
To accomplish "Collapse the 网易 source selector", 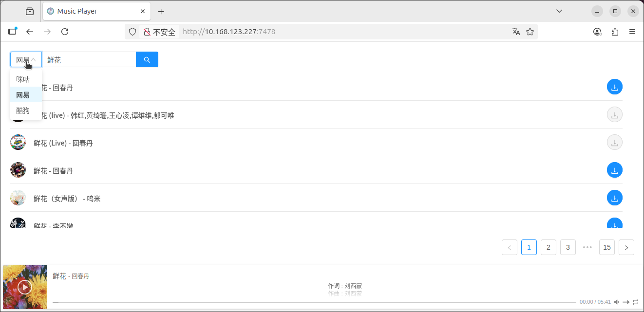I will click(x=26, y=59).
